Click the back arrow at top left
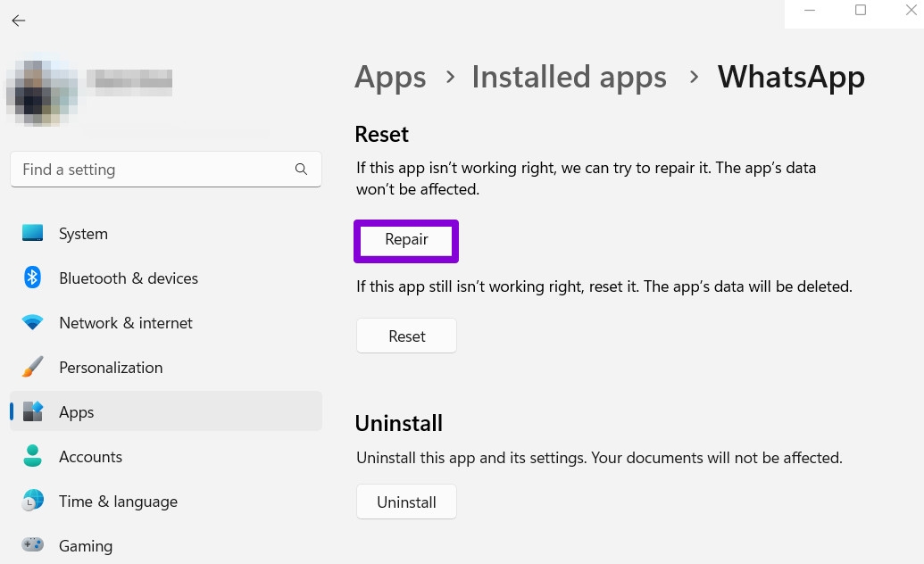Viewport: 924px width, 564px height. tap(18, 20)
